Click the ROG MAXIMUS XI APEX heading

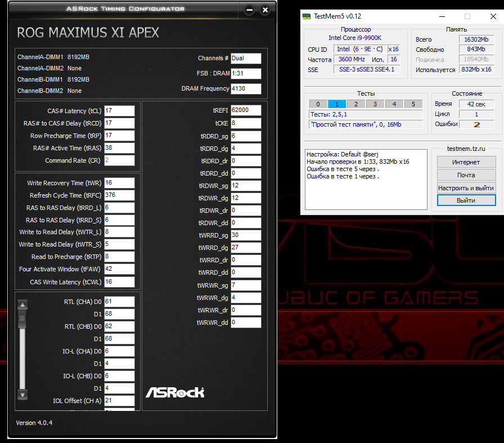click(88, 33)
